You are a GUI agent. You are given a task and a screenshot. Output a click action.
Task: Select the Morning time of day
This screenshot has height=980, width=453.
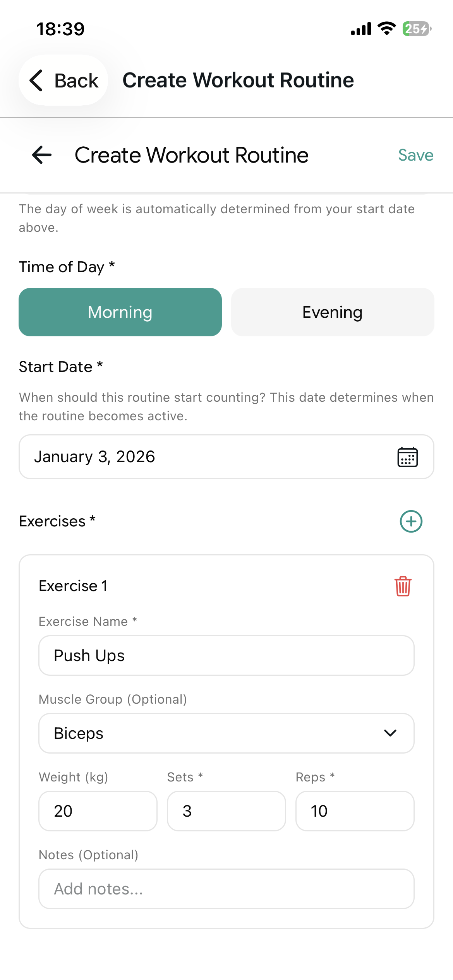[120, 312]
